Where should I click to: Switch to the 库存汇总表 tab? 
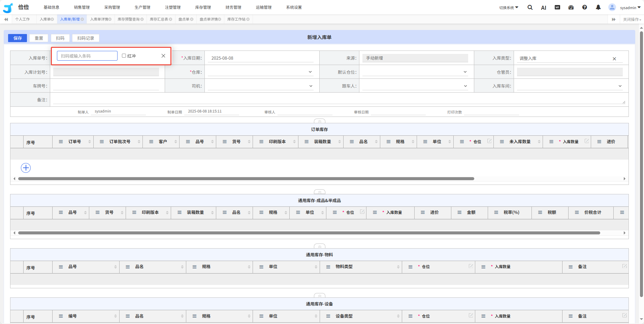[x=159, y=19]
